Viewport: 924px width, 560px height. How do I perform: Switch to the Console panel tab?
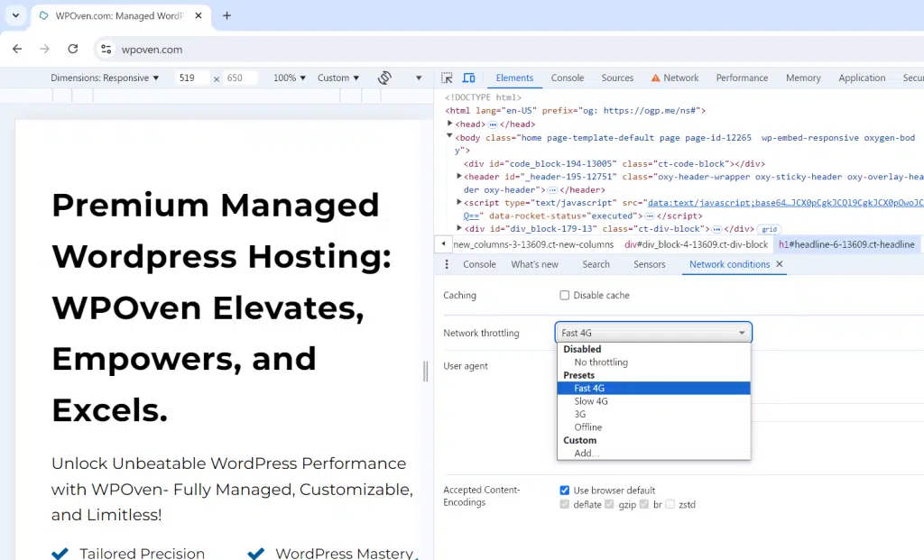(568, 78)
